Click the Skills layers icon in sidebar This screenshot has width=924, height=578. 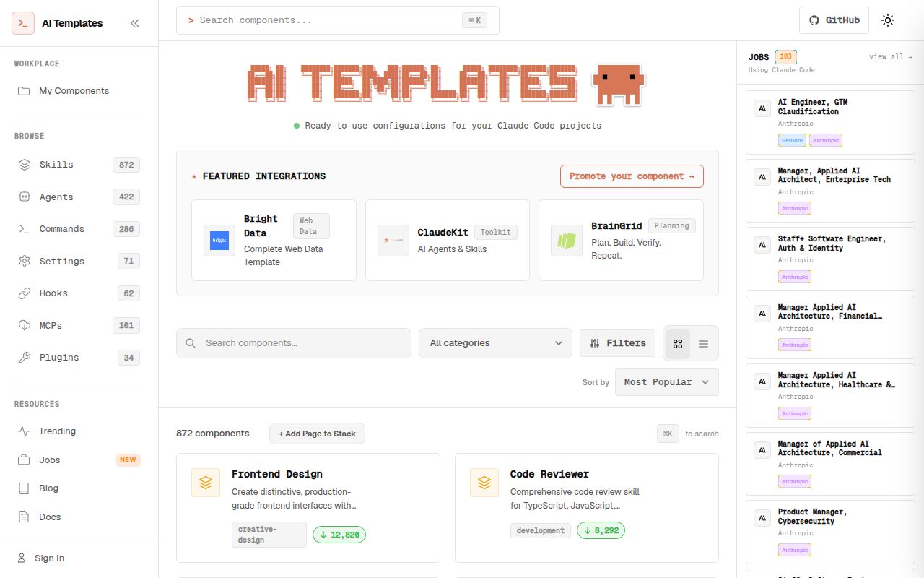[25, 165]
